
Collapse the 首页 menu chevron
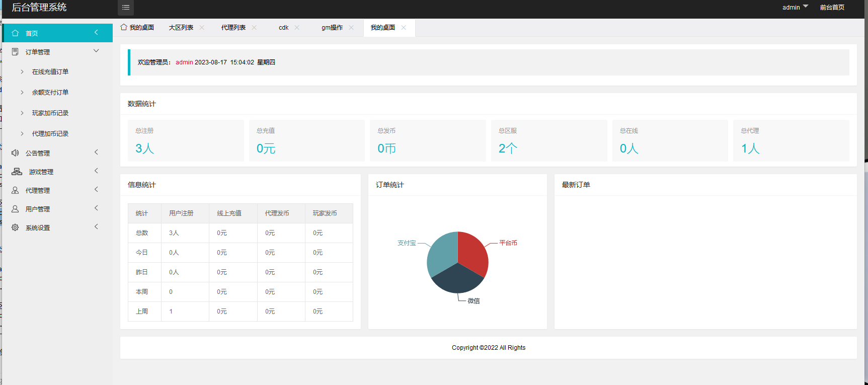coord(96,33)
